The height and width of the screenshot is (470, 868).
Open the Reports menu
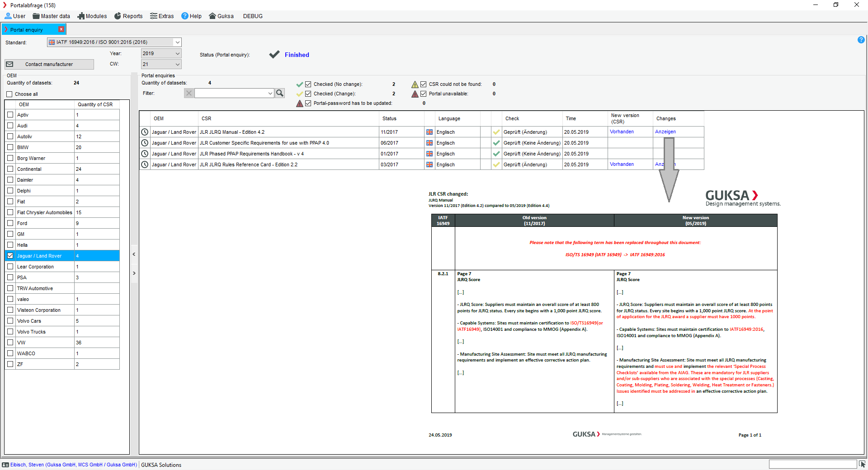click(128, 16)
